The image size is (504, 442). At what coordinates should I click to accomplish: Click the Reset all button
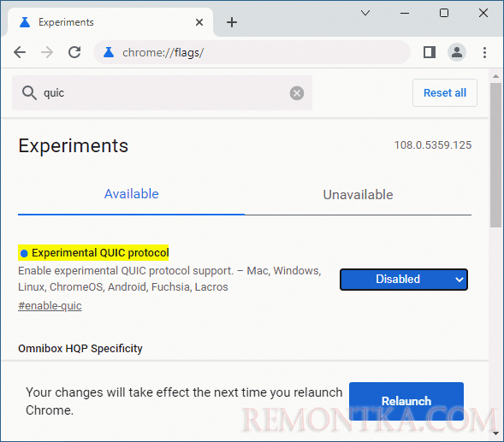[445, 93]
